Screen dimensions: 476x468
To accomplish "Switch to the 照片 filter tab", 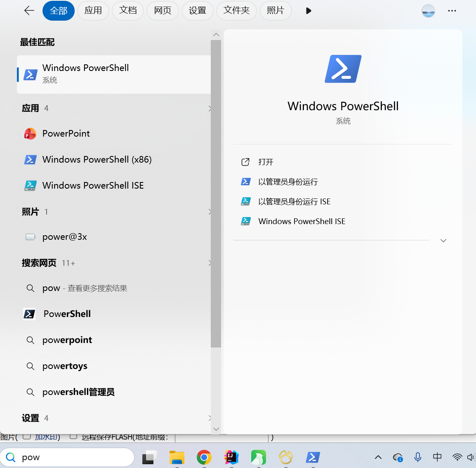I will click(276, 11).
